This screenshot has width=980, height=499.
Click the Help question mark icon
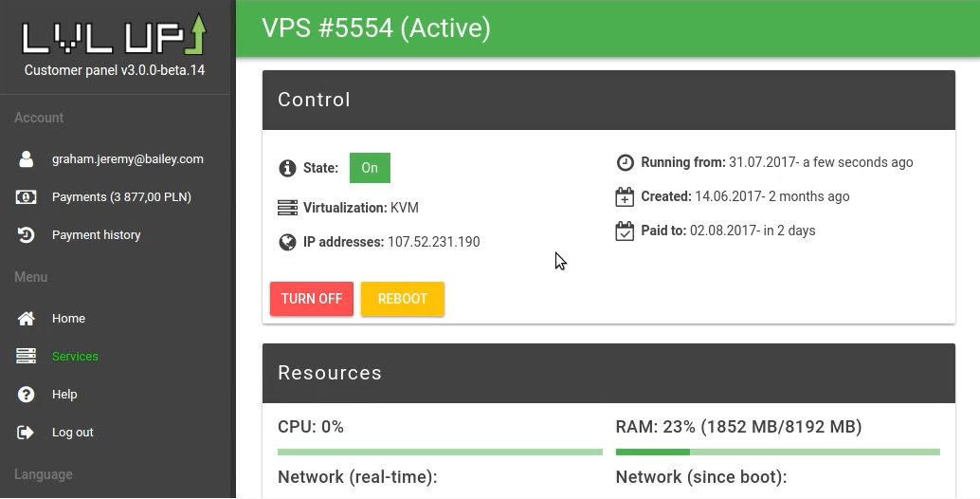click(27, 395)
